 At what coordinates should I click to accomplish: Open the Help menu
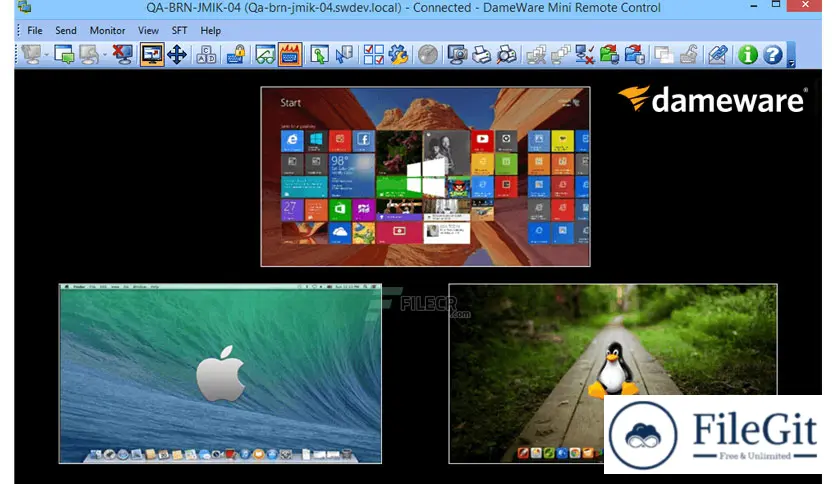click(x=210, y=30)
